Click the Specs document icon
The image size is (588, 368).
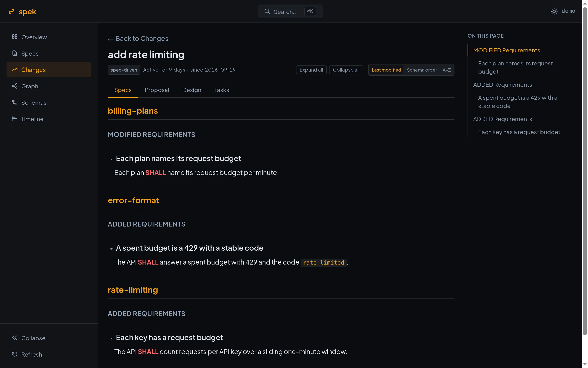14,53
